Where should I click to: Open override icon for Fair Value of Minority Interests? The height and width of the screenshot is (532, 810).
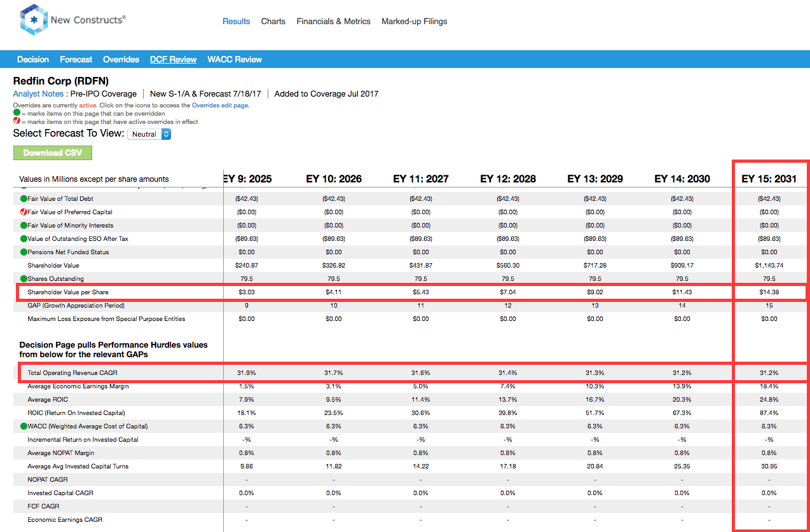tap(24, 226)
